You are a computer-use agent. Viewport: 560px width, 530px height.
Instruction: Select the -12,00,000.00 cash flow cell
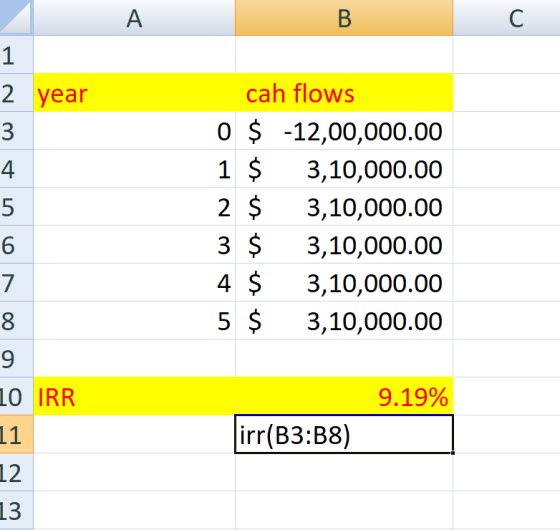point(344,131)
